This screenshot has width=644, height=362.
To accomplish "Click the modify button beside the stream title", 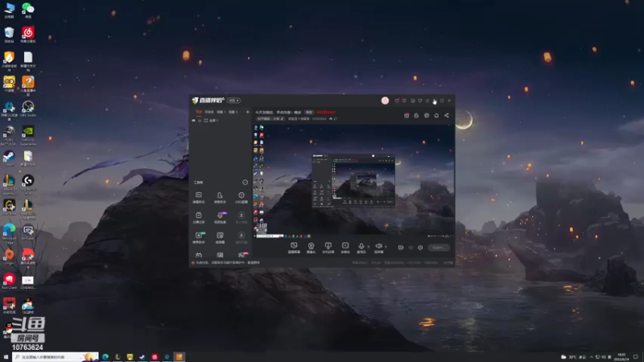I will [309, 112].
